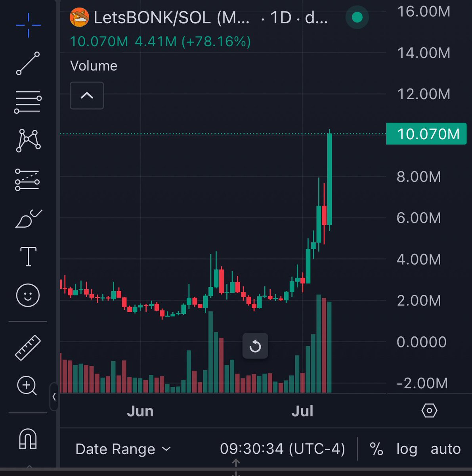Click the Jun time axis label
472x476 pixels.
(x=140, y=411)
